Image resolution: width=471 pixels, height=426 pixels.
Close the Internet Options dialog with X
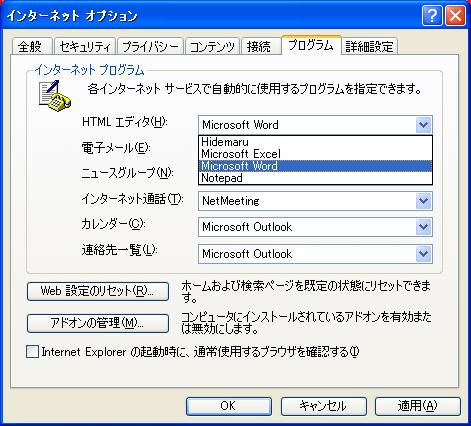(455, 15)
